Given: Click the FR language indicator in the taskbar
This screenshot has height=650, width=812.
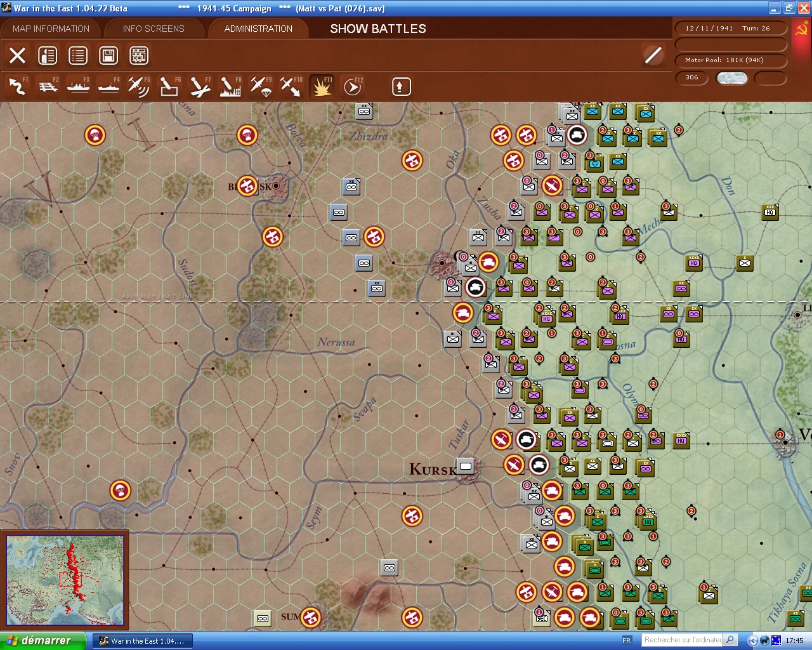Looking at the screenshot, I should tap(627, 640).
